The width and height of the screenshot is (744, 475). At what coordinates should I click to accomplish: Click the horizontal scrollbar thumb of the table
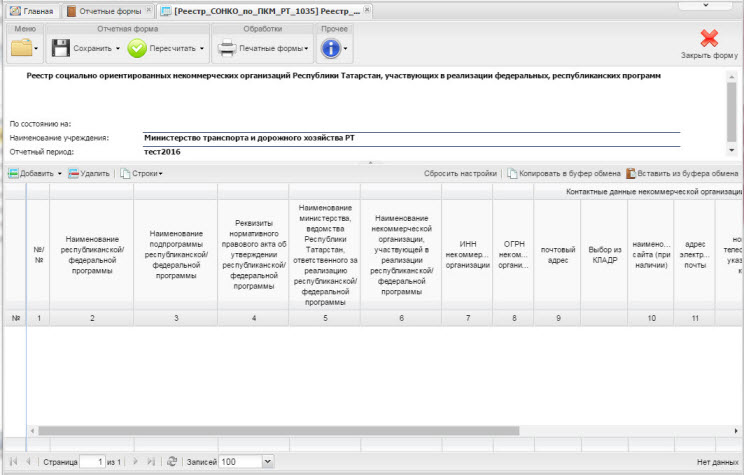[279, 431]
